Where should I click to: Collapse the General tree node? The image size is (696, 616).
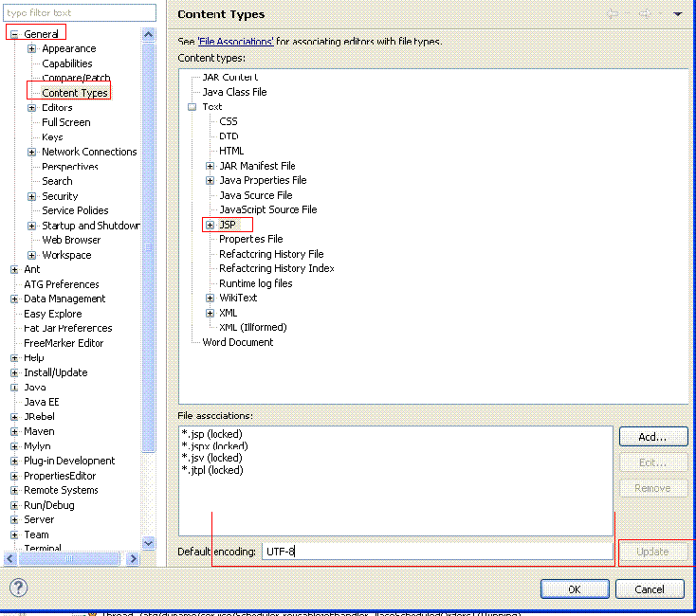(x=14, y=34)
